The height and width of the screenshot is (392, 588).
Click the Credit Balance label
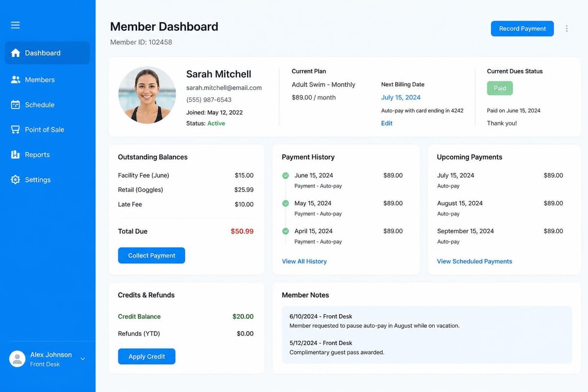[139, 317]
